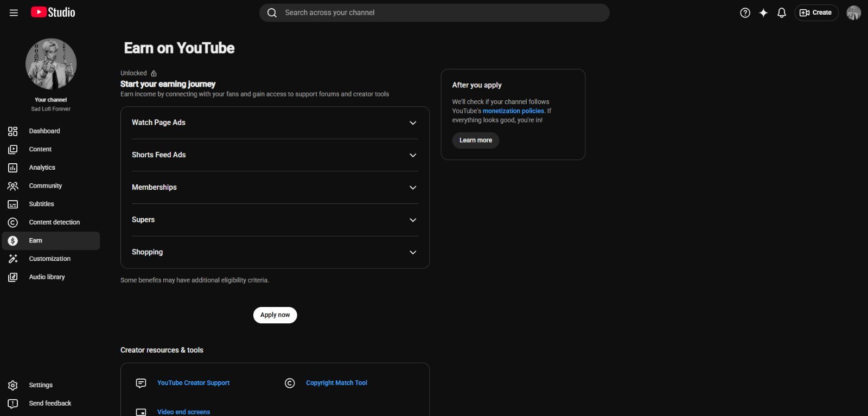Image resolution: width=868 pixels, height=416 pixels.
Task: Click the Copyright Match Tool icon
Action: coord(290,383)
